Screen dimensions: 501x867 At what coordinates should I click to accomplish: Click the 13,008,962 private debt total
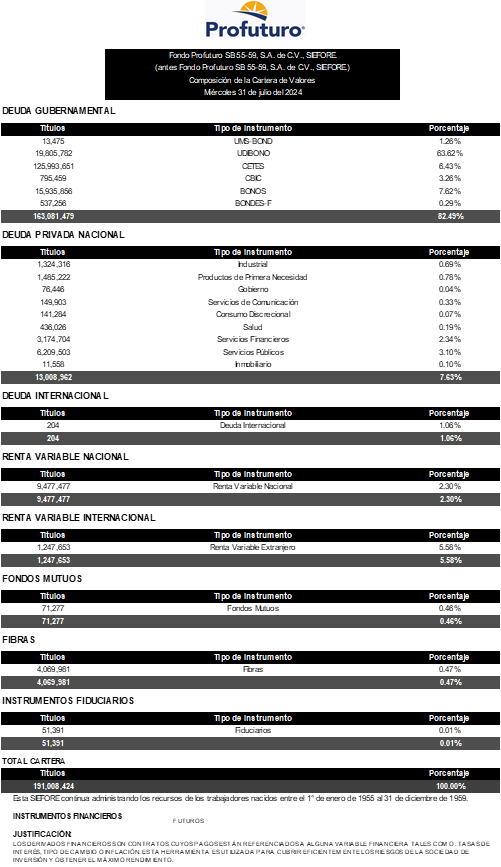[54, 378]
